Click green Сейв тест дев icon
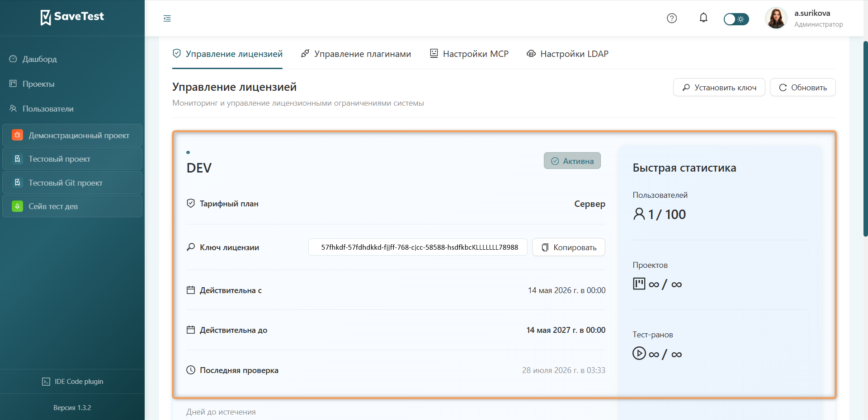This screenshot has width=868, height=420. 17,206
